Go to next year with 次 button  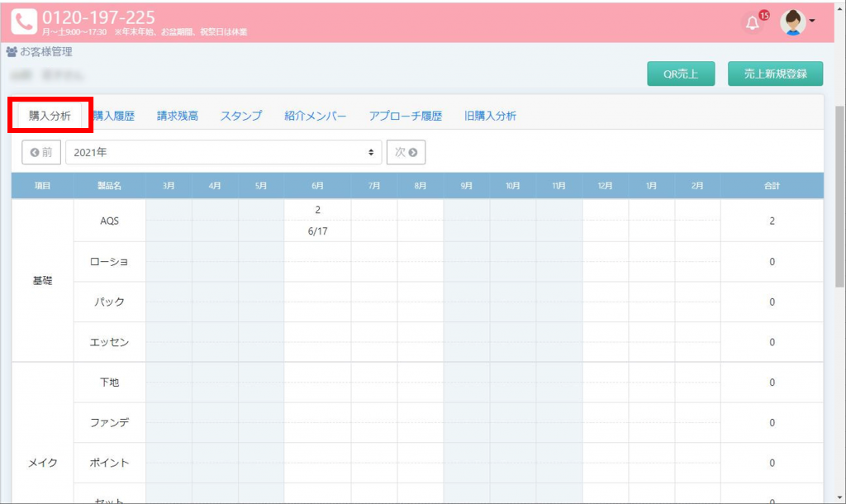406,152
